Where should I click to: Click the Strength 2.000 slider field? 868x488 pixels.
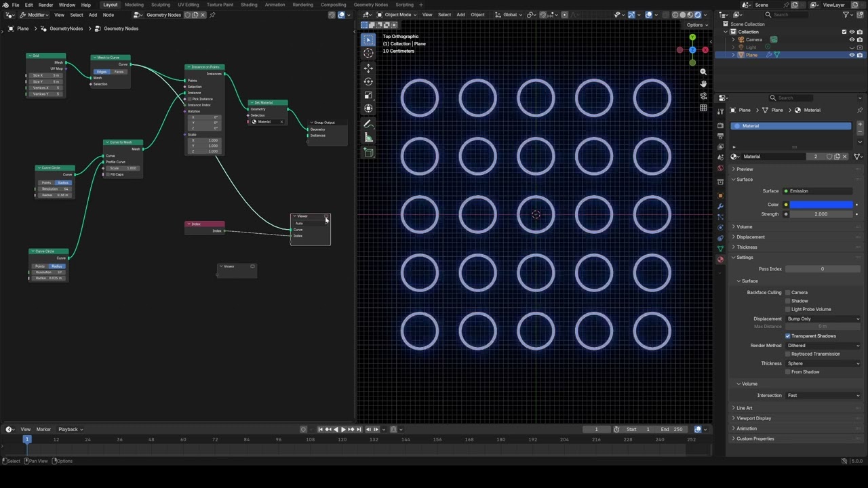821,214
